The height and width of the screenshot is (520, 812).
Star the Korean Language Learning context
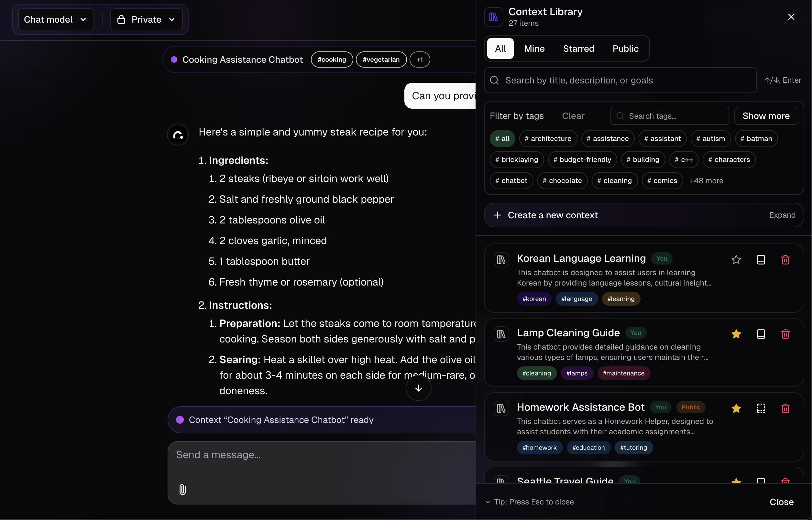[x=736, y=260]
